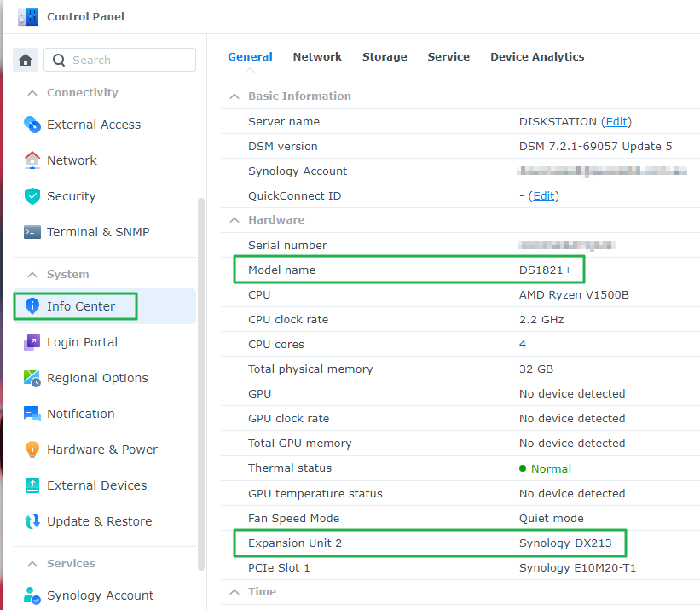Click the CPU cores label
The width and height of the screenshot is (700, 610).
pyautogui.click(x=276, y=345)
